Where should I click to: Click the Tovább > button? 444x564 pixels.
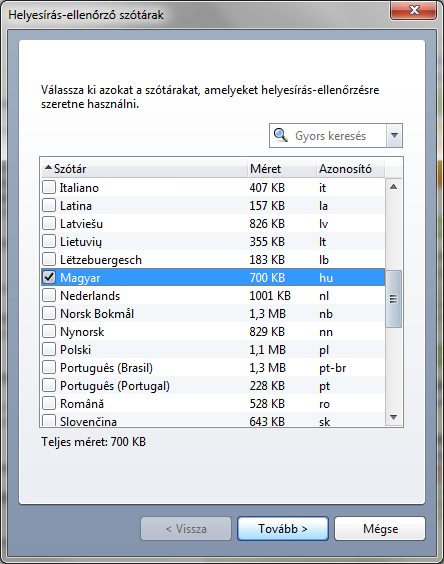283,528
